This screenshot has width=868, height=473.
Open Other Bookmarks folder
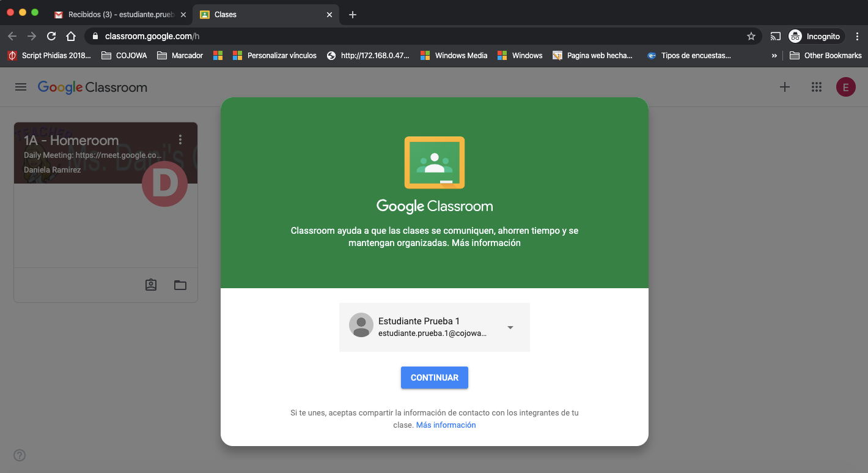coord(826,55)
